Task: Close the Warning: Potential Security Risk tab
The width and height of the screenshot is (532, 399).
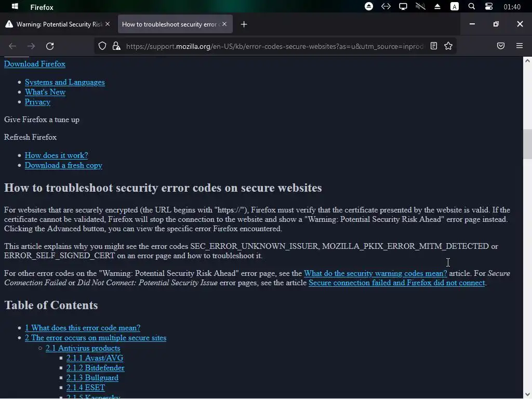Action: tap(108, 24)
